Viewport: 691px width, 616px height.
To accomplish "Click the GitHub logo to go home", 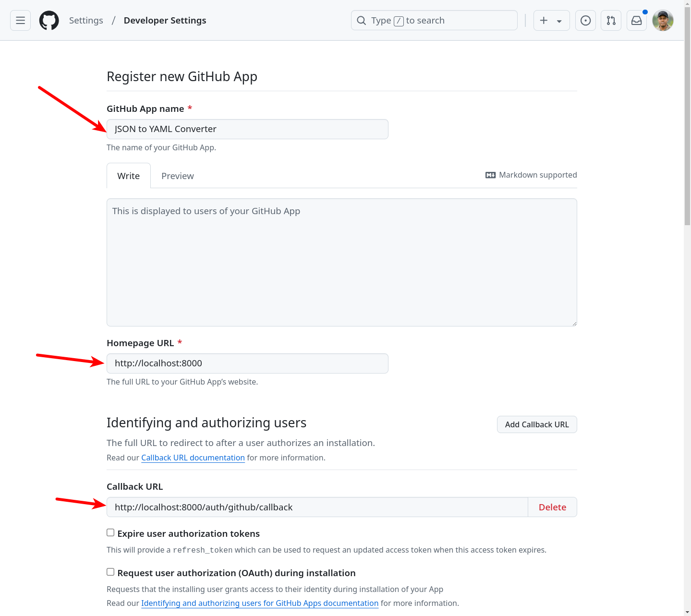I will [x=49, y=20].
